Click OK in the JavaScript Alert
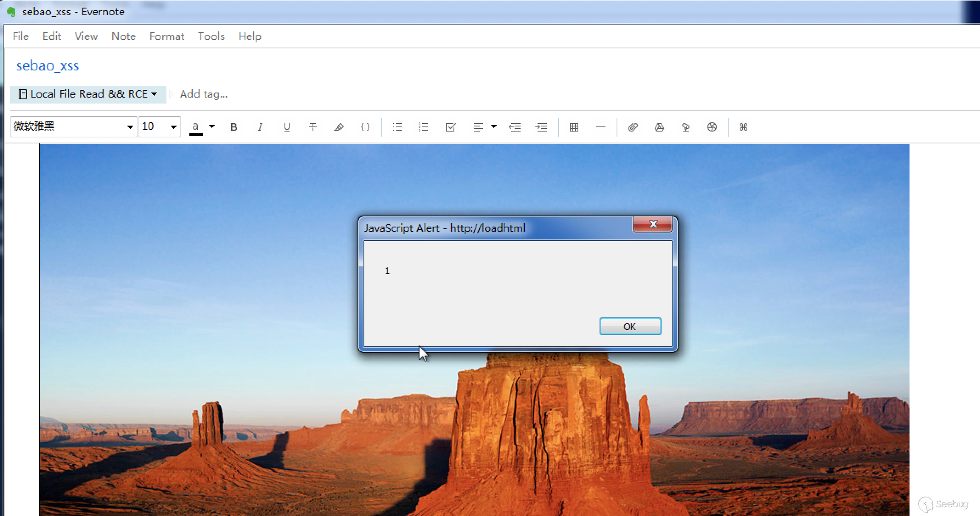The image size is (980, 516). pos(630,326)
